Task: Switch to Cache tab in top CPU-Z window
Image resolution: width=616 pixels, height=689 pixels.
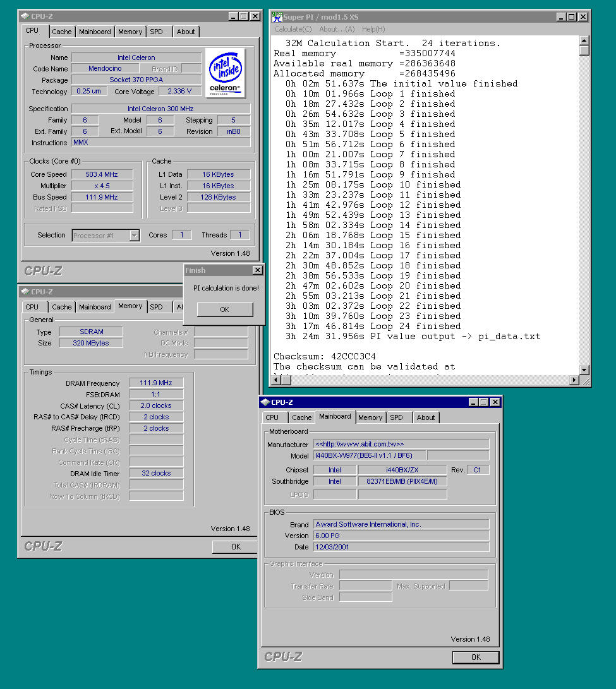Action: coord(61,32)
